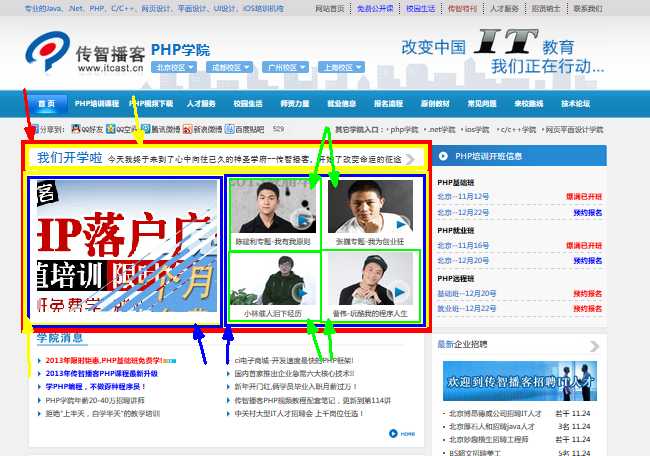Click the more icon under 学院消息
Image resolution: width=650 pixels, height=456 pixels.
click(x=402, y=433)
